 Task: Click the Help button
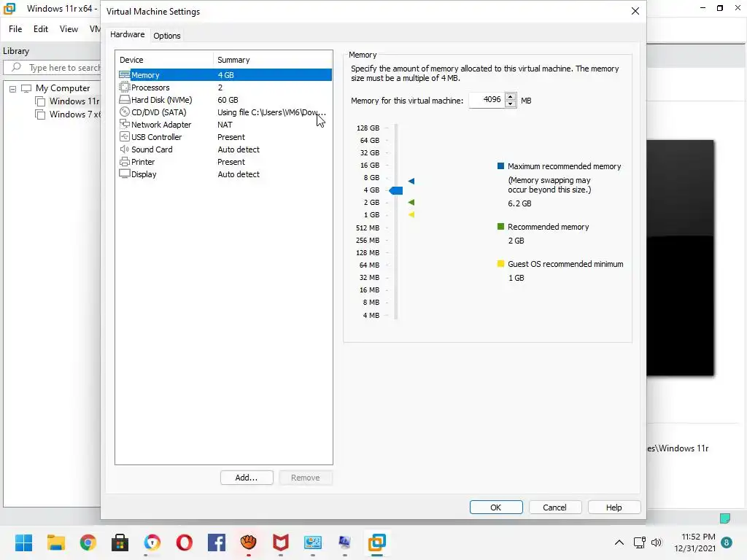[614, 507]
